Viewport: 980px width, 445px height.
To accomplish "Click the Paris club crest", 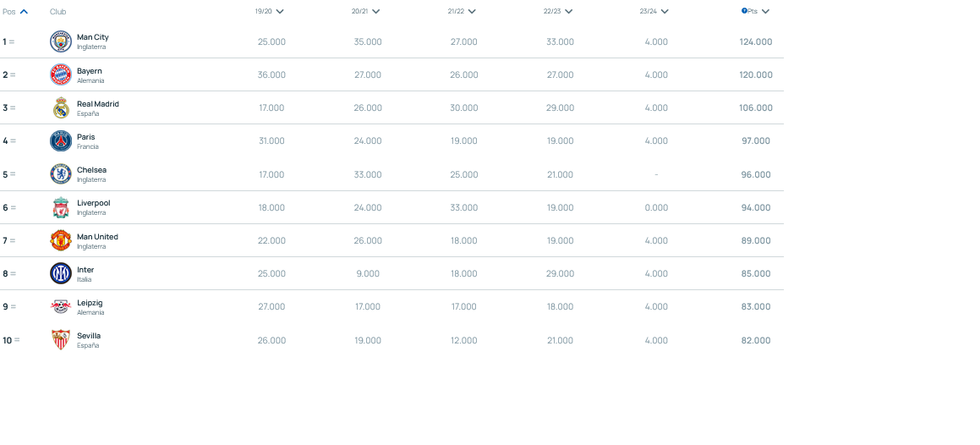I will (60, 140).
